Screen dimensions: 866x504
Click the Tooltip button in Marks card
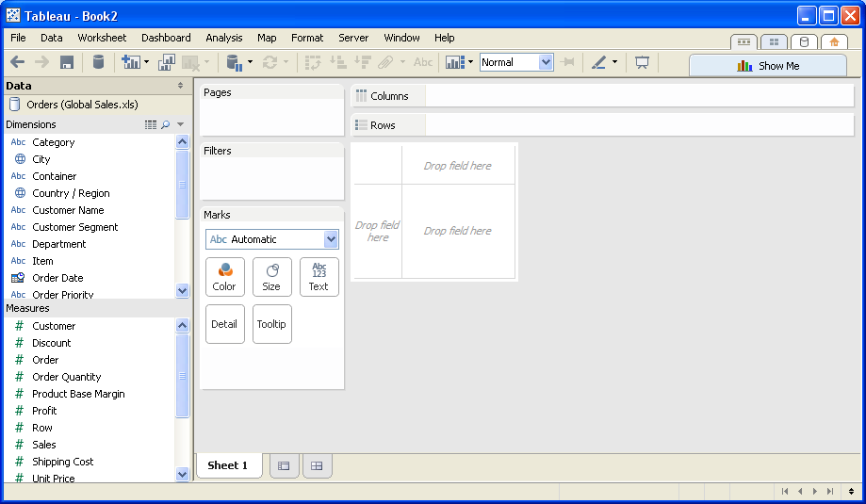(271, 324)
